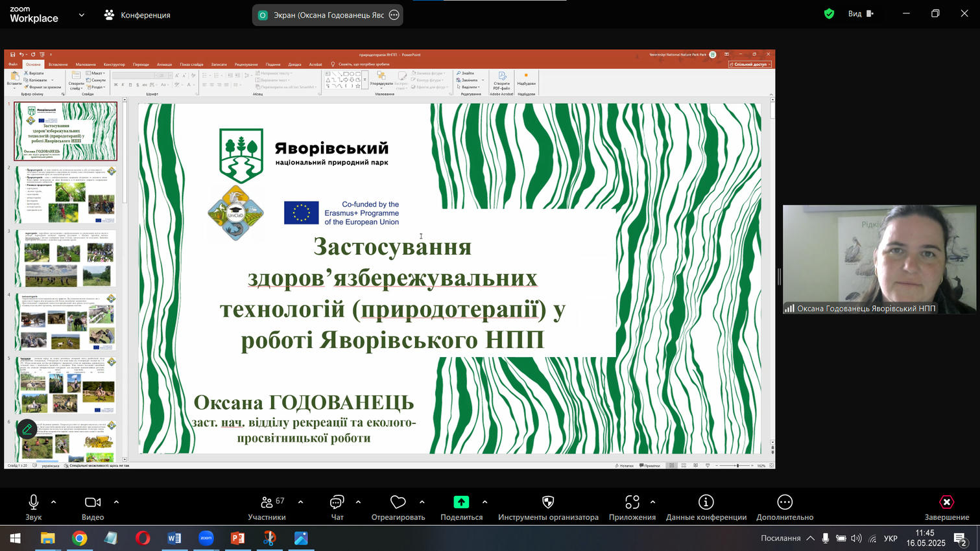Screen dimensions: 980x551
Task: Open the Вид view layout menu
Action: [861, 14]
